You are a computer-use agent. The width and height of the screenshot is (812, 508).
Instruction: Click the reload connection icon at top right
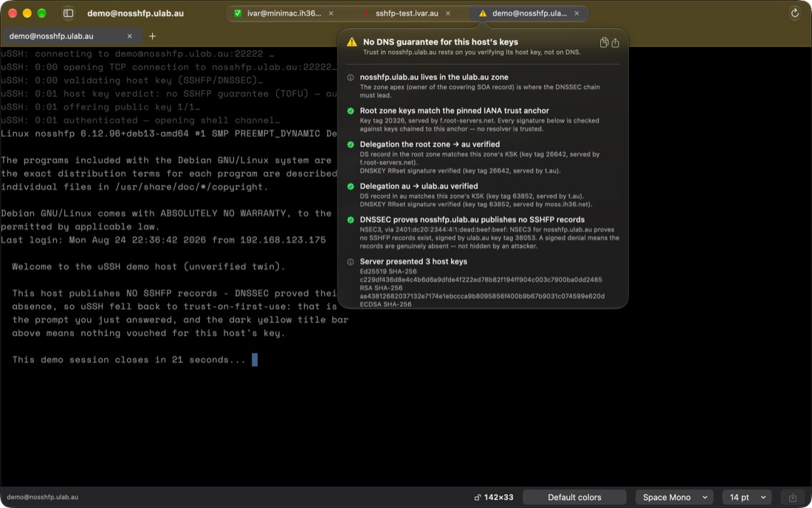(x=794, y=13)
